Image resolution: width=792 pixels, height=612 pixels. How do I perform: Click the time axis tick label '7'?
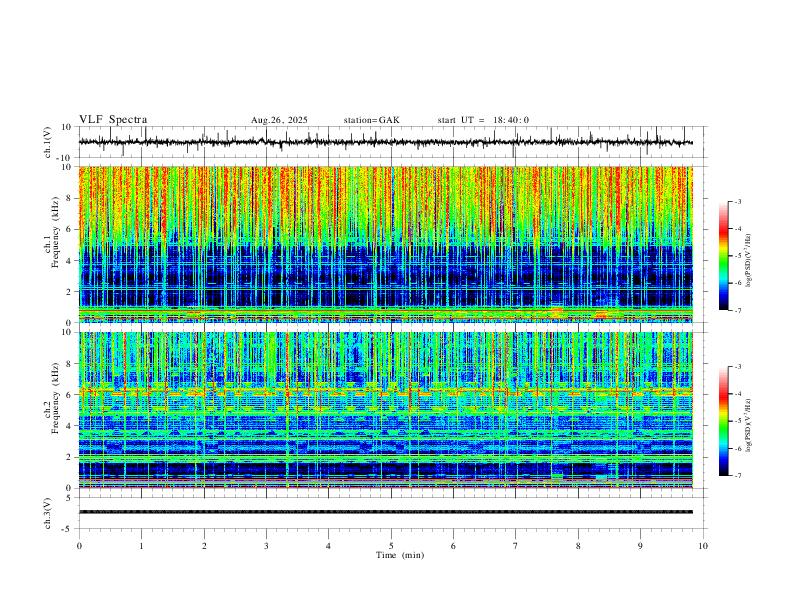coord(516,546)
